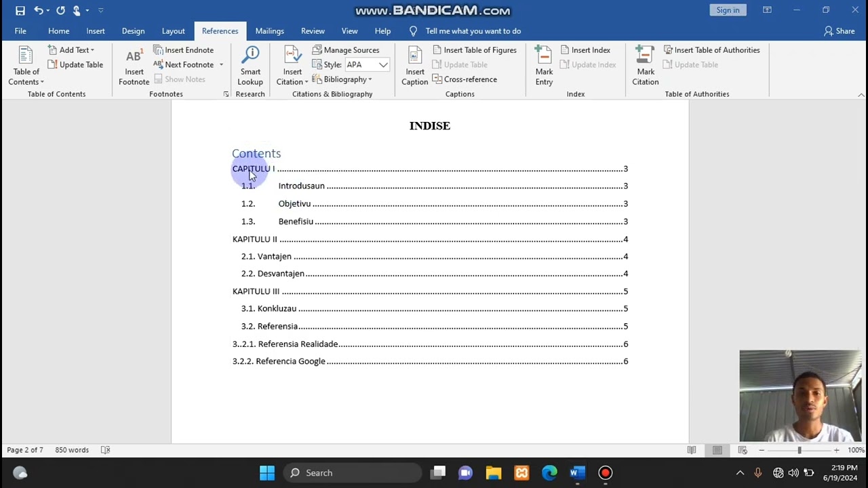868x488 pixels.
Task: Switch to the Mailings tab
Action: 269,31
